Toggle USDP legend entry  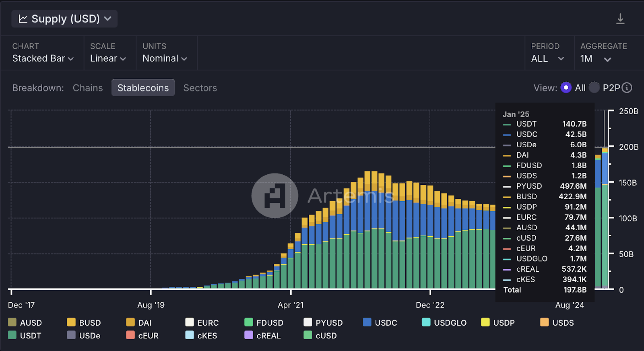(498, 322)
